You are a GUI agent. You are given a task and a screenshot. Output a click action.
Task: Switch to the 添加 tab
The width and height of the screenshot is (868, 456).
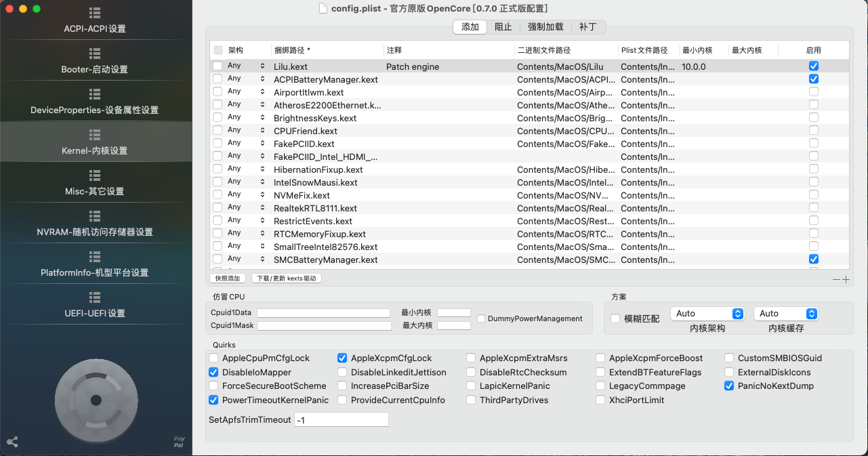pyautogui.click(x=470, y=27)
